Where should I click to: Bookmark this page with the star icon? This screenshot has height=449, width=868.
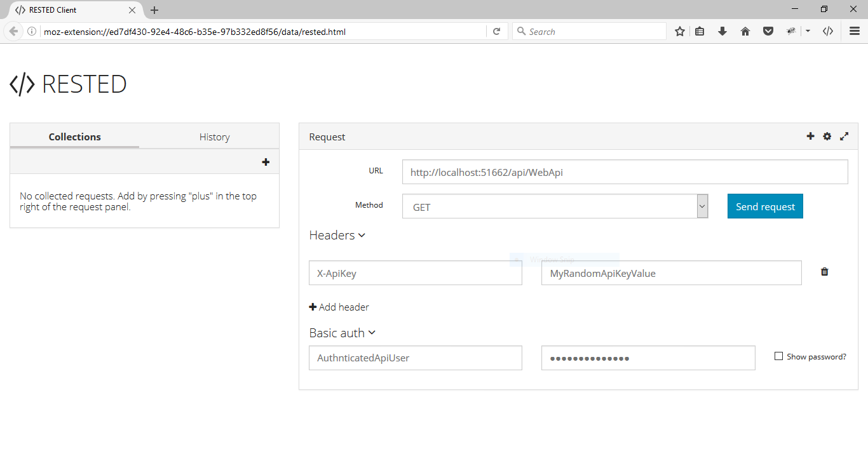[x=680, y=31]
